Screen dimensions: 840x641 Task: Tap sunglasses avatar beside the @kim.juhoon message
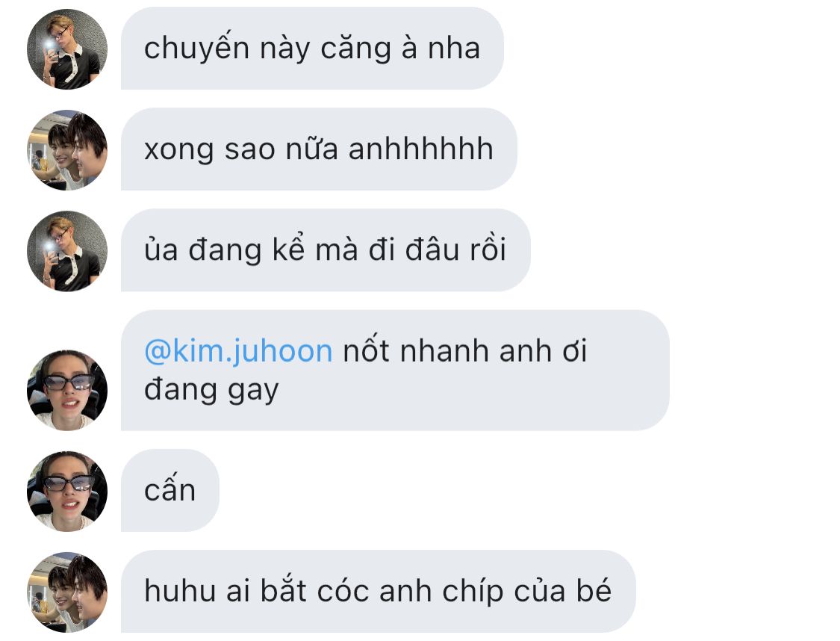point(67,390)
